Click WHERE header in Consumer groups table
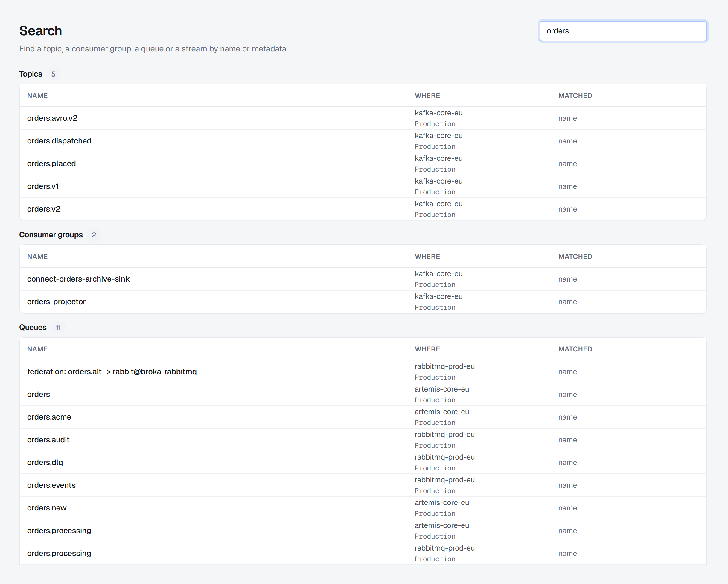 click(x=427, y=256)
